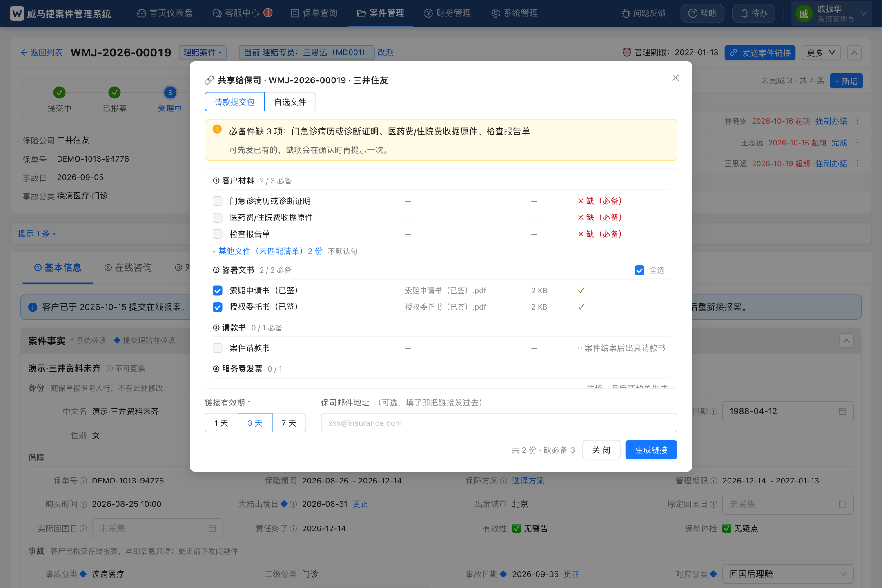Go to 保单查询 menu
This screenshot has width=882, height=588.
(314, 13)
